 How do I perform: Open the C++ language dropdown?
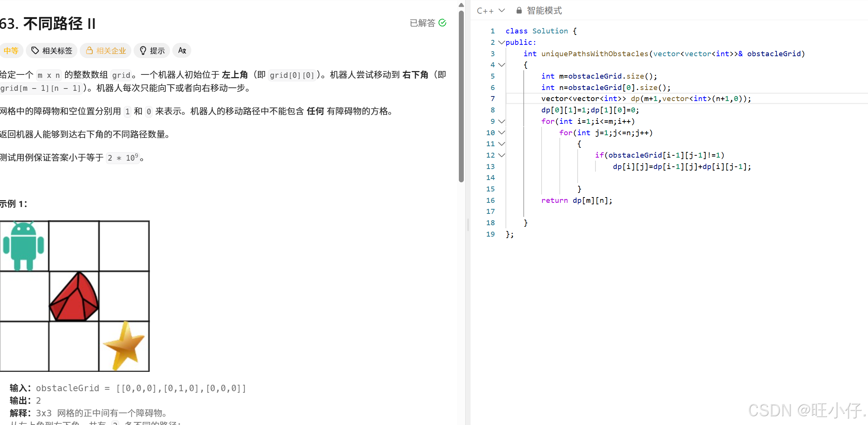[491, 11]
